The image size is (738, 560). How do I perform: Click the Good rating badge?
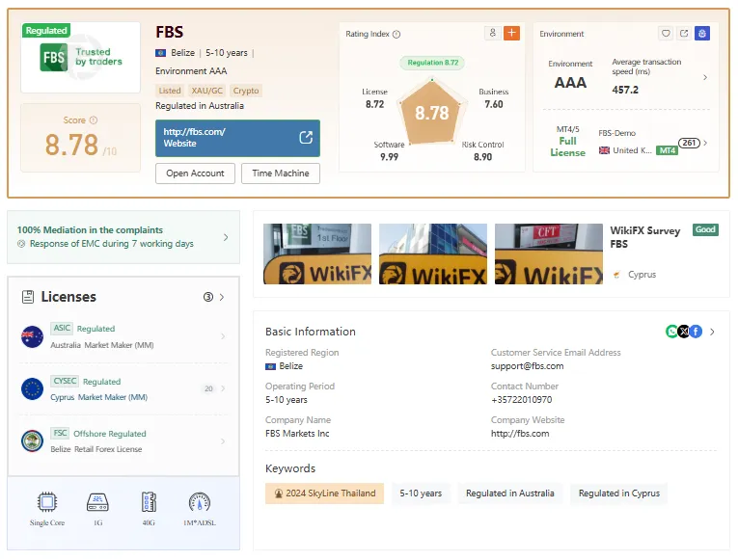[x=705, y=229]
